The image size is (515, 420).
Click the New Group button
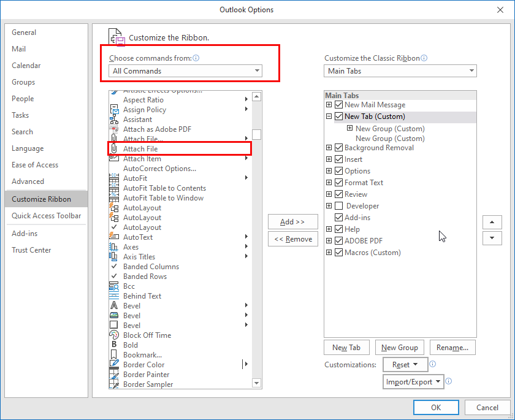click(x=399, y=348)
